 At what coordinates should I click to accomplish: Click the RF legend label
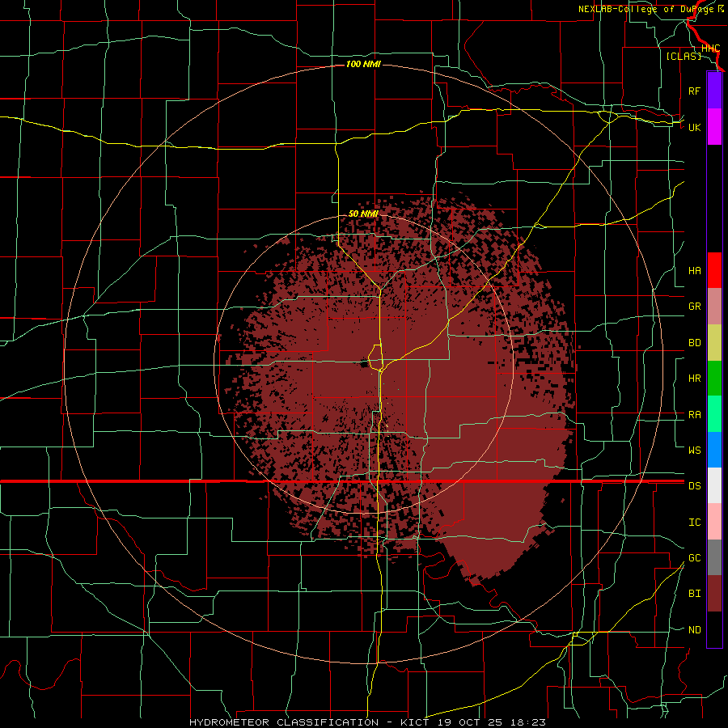point(694,91)
